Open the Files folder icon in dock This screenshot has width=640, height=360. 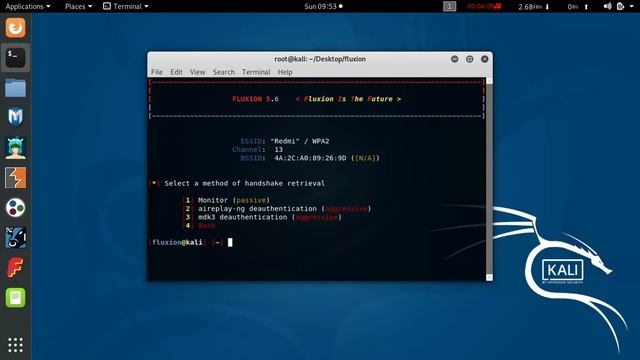[x=16, y=88]
